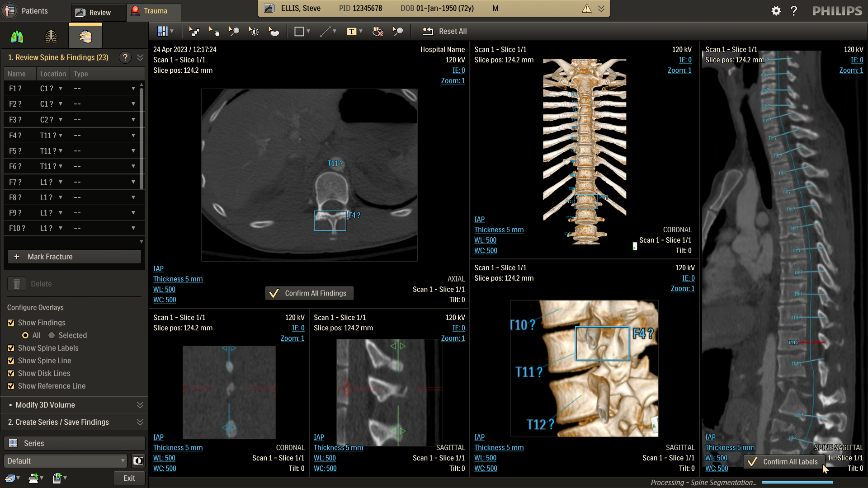Select the line measurement tool
This screenshot has height=488, width=868.
pos(325,31)
